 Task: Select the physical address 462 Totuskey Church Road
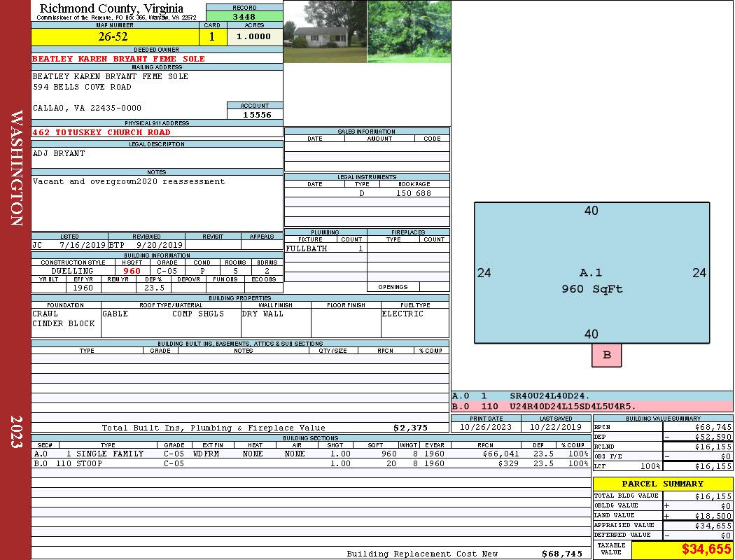101,132
